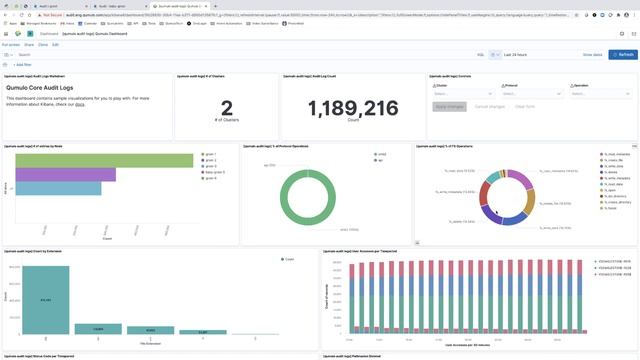Click the Qumulo Core Audit Logs heading
Image resolution: width=640 pixels, height=360 pixels.
[x=40, y=88]
